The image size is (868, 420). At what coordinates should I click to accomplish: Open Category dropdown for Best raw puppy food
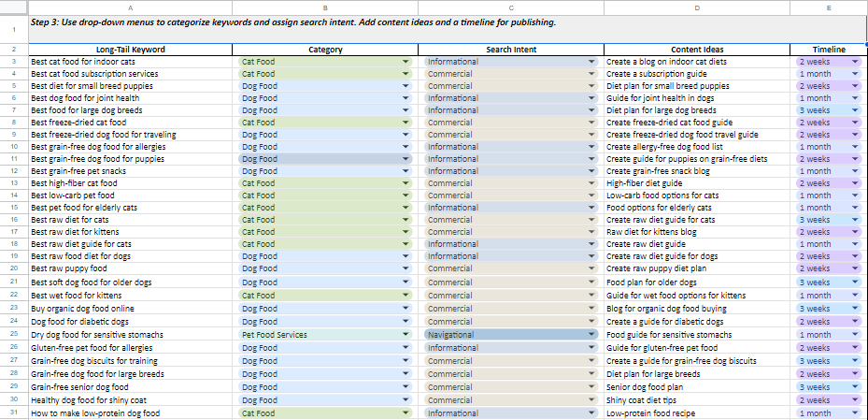[x=406, y=268]
